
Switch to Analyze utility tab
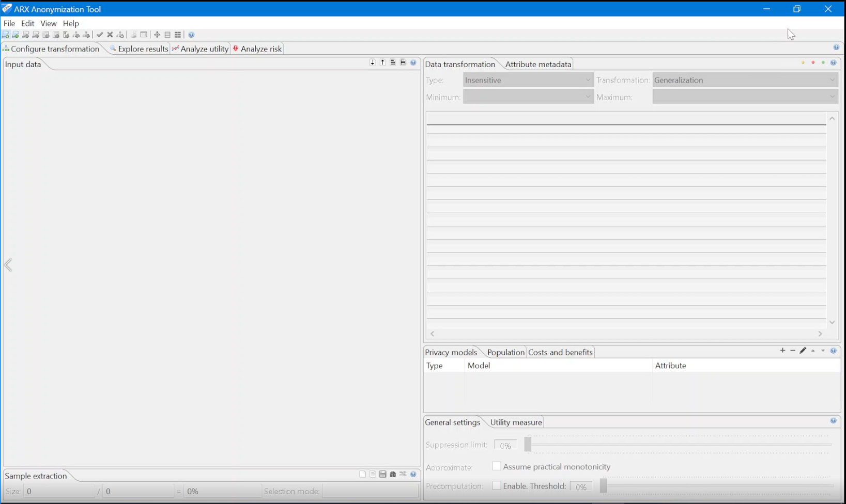pos(201,49)
